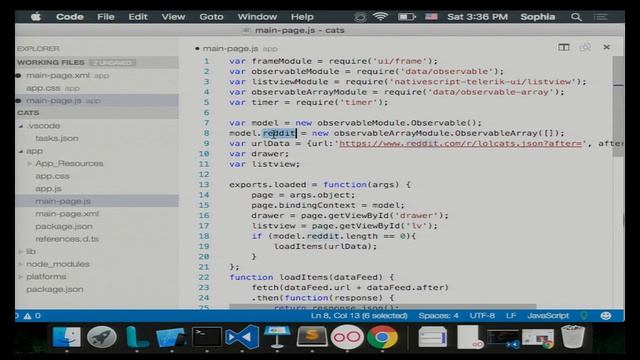Image resolution: width=640 pixels, height=360 pixels.
Task: Click the Sat 3:36 PM clock
Action: coord(477,17)
